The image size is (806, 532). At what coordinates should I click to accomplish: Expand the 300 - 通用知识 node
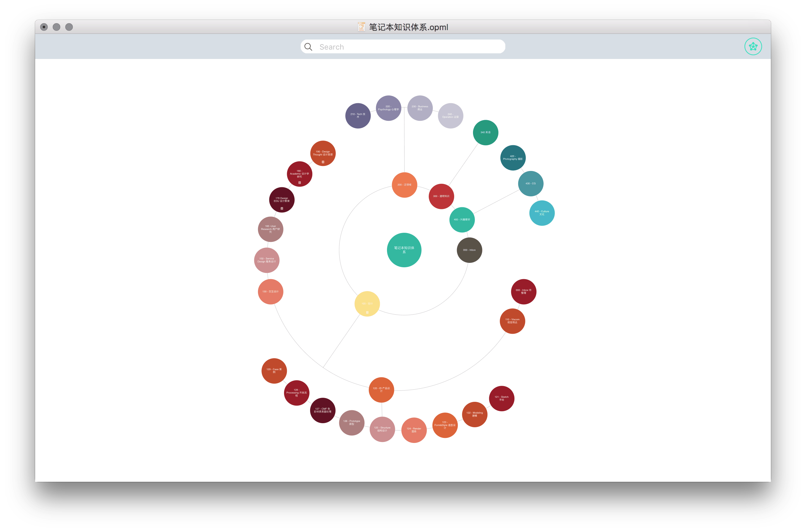click(x=441, y=196)
